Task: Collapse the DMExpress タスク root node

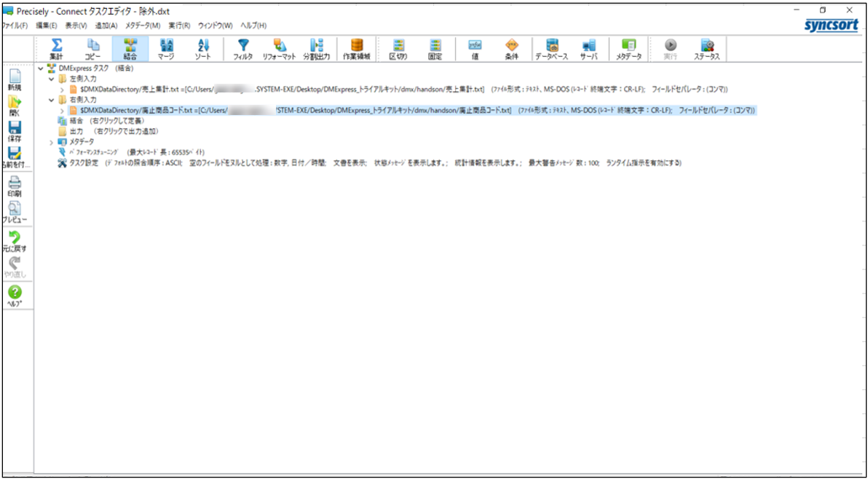Action: pos(41,68)
